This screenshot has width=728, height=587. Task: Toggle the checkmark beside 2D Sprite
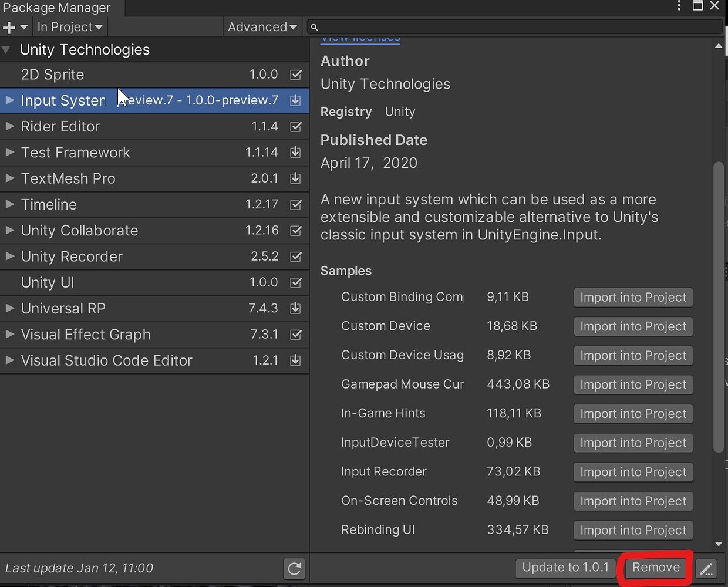[x=295, y=75]
